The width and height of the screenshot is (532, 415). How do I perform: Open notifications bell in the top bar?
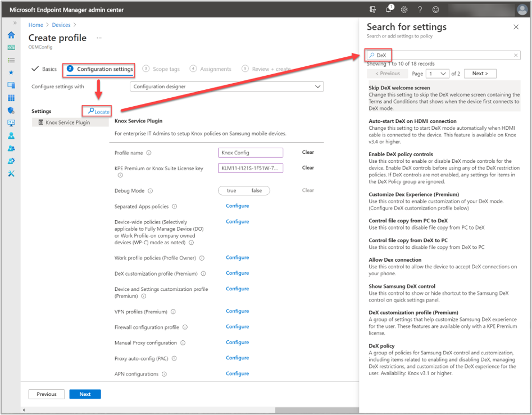(389, 10)
